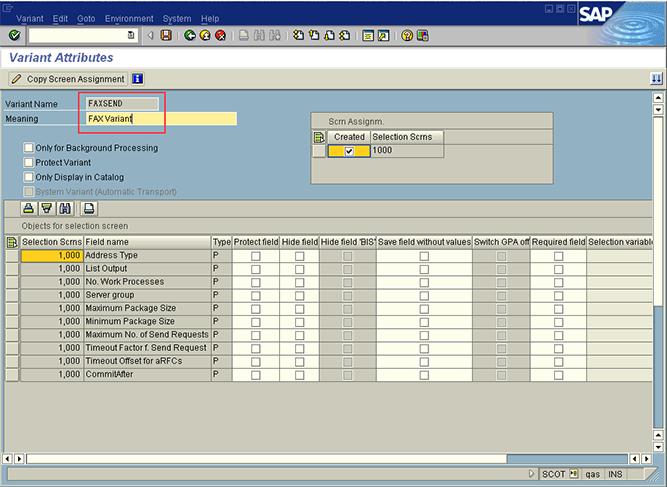Click the Print icon in standard toolbar
The width and height of the screenshot is (667, 487).
[x=244, y=35]
